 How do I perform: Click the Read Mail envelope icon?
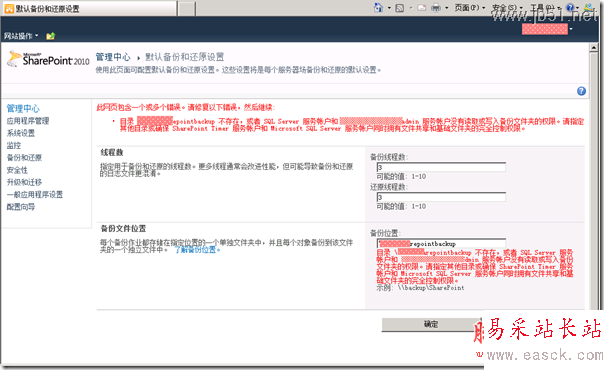coord(422,8)
